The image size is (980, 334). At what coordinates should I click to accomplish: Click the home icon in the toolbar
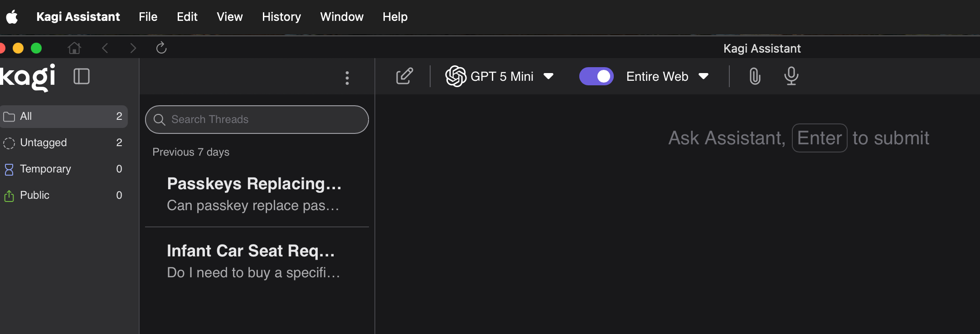tap(74, 48)
